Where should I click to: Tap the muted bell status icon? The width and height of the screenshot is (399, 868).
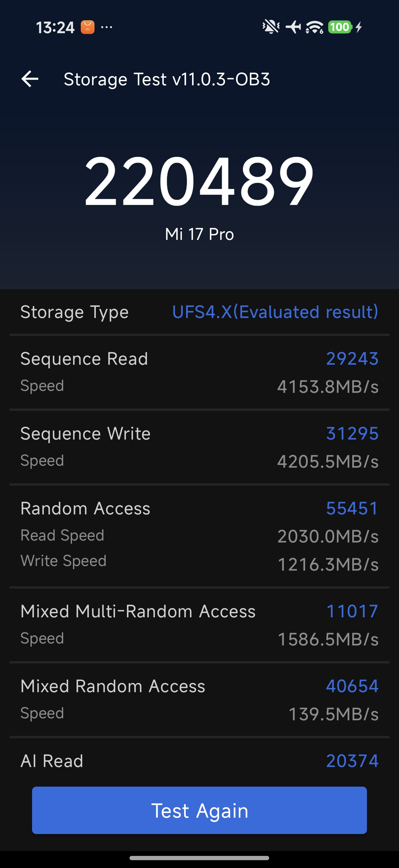pos(271,27)
